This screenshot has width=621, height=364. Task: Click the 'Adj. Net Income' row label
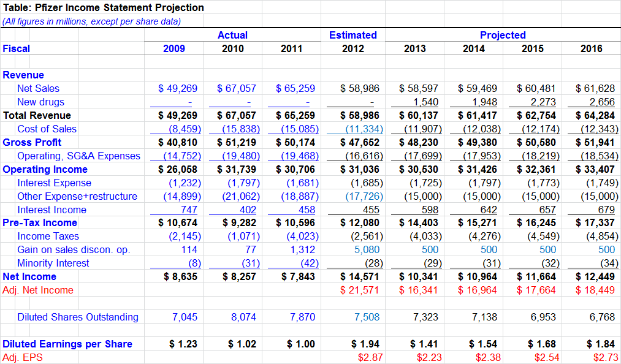pos(38,290)
